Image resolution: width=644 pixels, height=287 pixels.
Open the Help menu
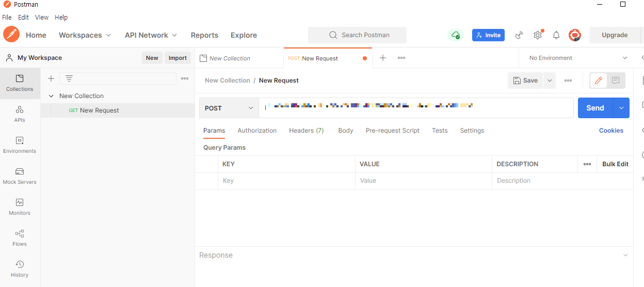point(61,18)
